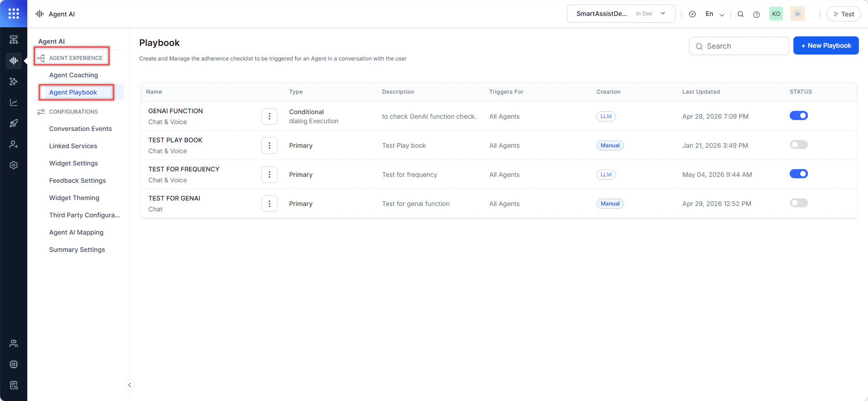Open the kebab menu for TEST FOR GENAI
Screen dimensions: 868x401
(269, 204)
